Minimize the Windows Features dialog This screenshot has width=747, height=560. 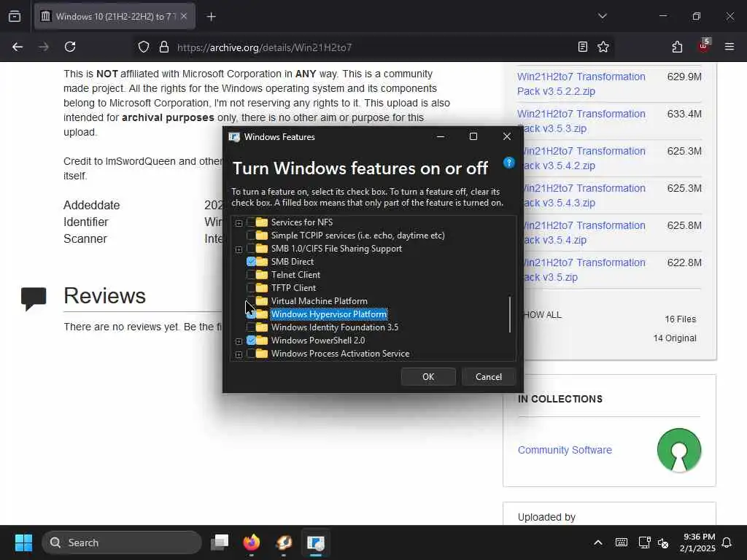point(441,136)
